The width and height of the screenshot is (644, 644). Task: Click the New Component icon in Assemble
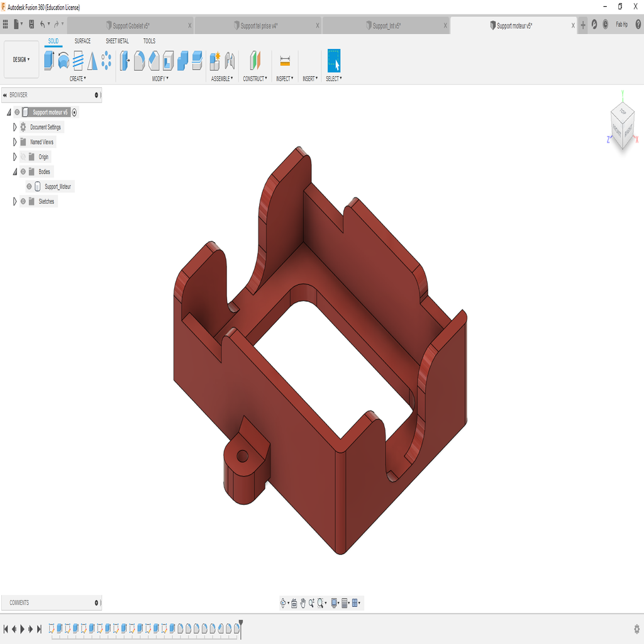click(215, 61)
